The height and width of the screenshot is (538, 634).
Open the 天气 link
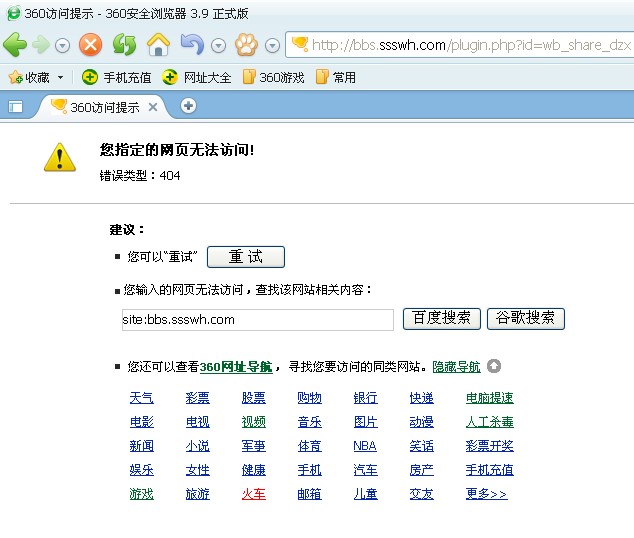click(x=142, y=398)
